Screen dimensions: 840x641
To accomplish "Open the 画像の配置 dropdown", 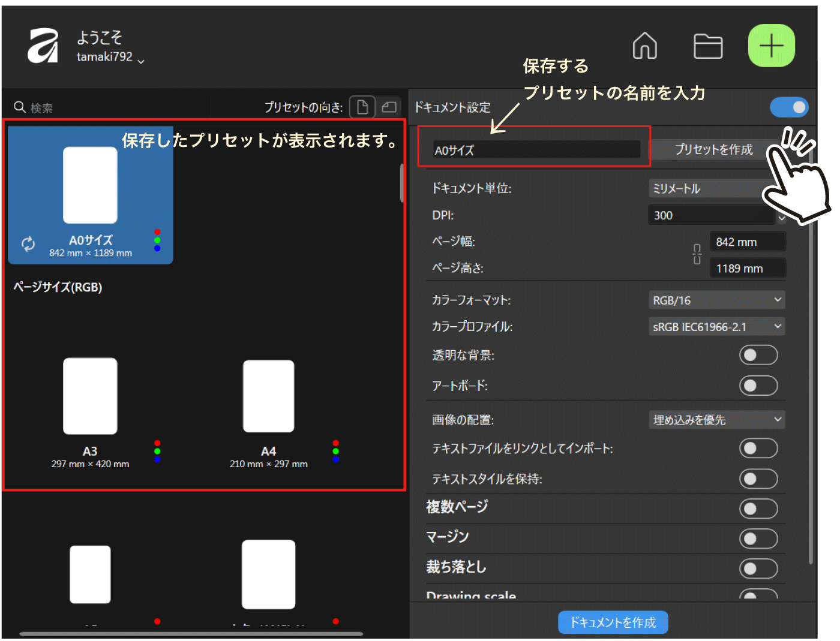I will 716,420.
